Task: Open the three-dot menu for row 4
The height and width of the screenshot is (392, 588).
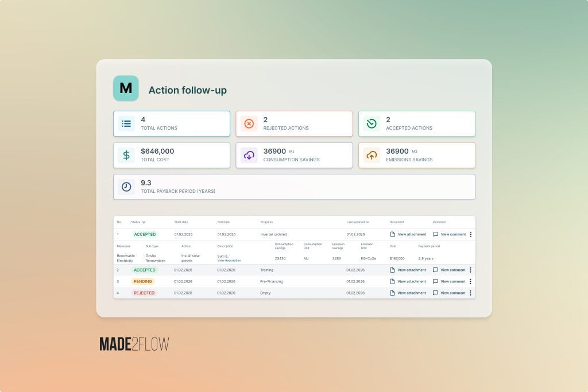Action: coord(471,293)
